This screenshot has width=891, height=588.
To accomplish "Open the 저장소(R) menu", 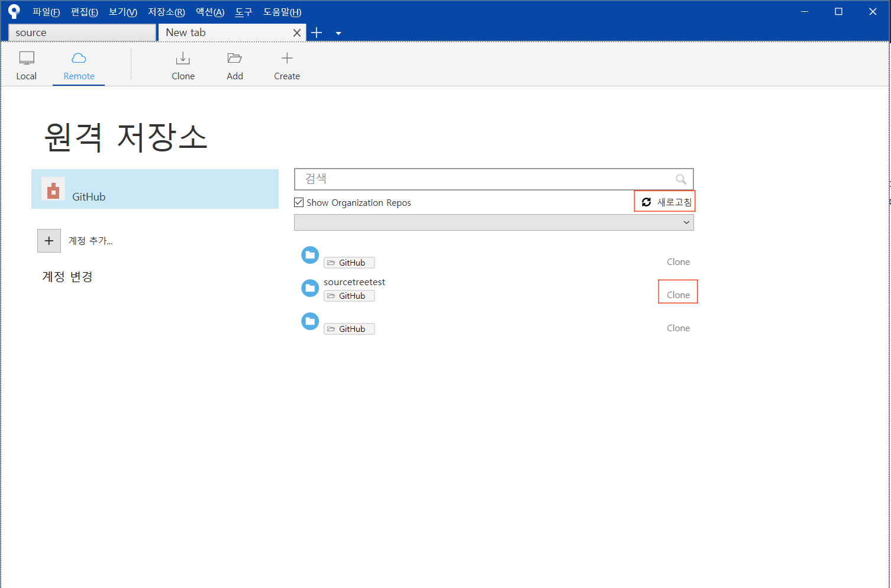I will pyautogui.click(x=166, y=12).
